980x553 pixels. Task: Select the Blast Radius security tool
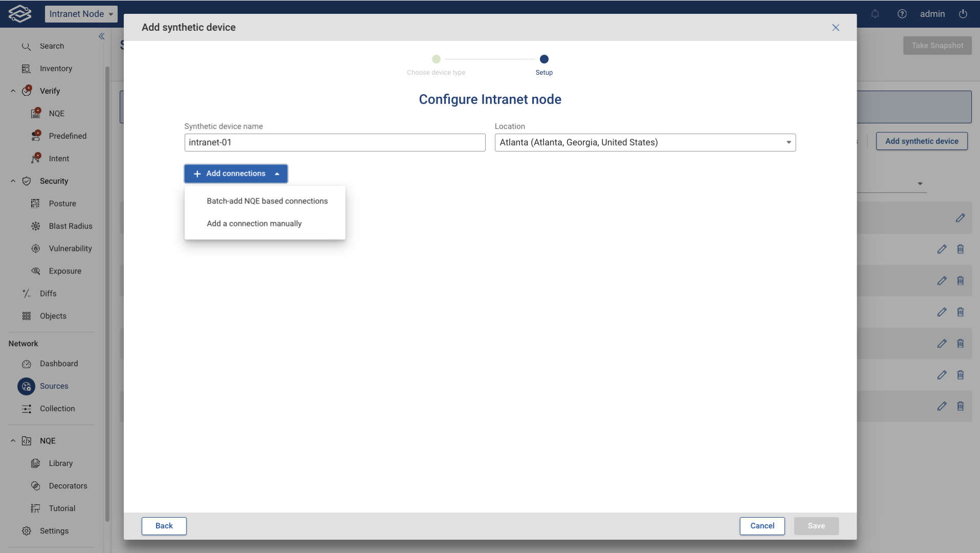(71, 226)
